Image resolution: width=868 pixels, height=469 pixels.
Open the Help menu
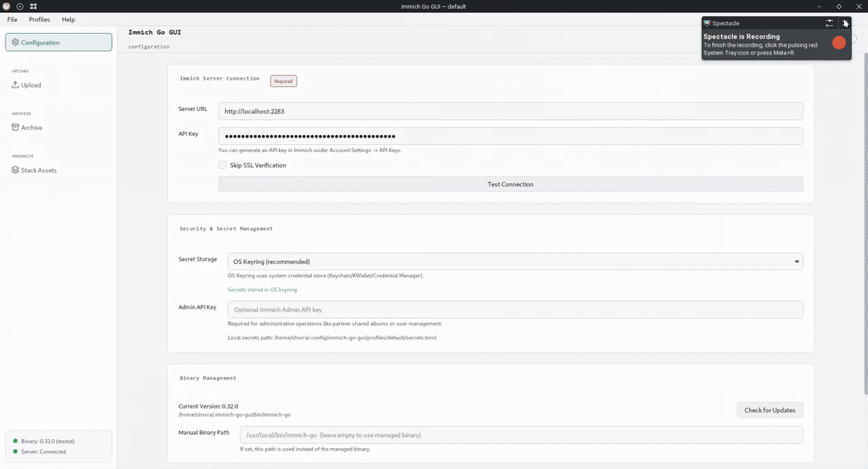(68, 19)
